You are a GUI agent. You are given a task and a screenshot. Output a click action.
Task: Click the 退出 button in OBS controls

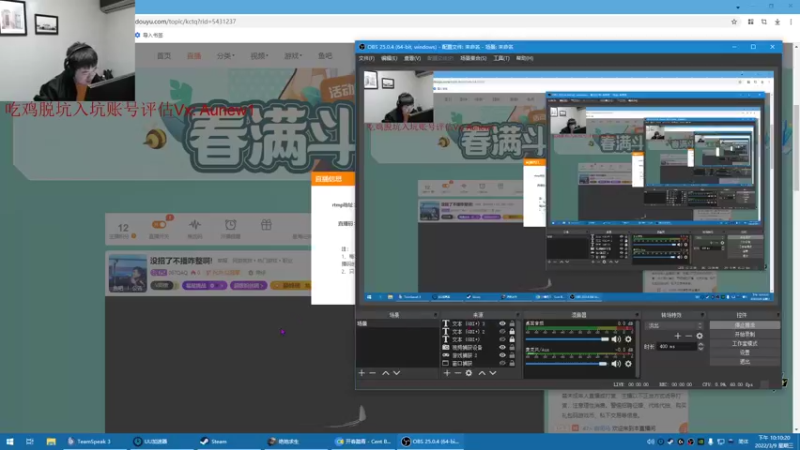click(x=745, y=362)
